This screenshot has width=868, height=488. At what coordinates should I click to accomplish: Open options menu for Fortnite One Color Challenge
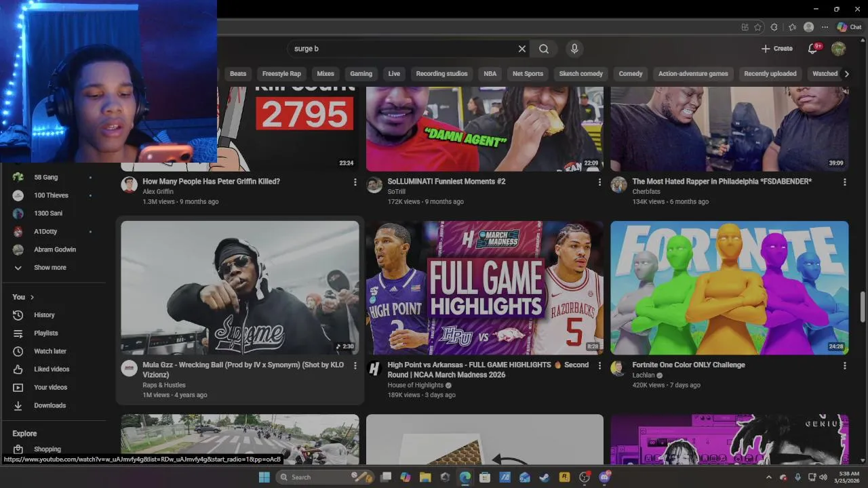[x=844, y=366]
